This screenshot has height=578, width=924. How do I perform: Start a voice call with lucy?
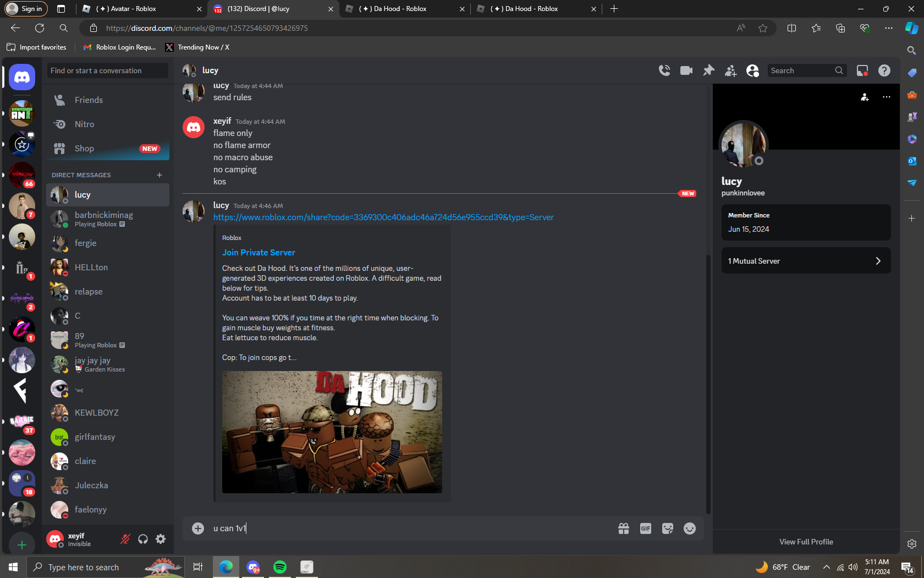[664, 70]
